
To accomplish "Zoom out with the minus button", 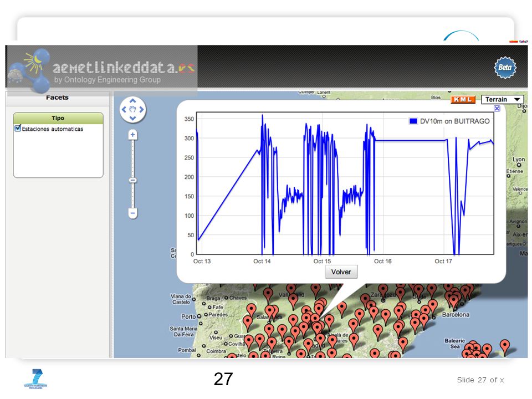I will tap(132, 213).
